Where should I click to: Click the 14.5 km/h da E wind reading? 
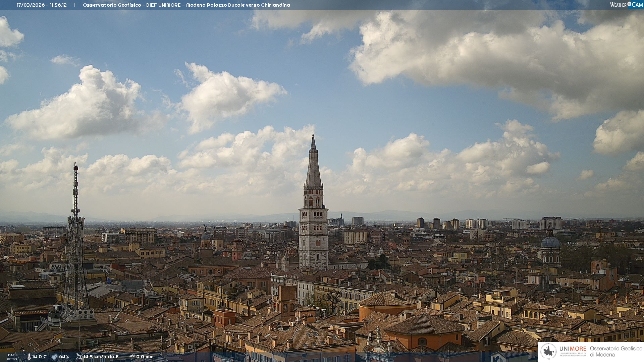coord(101,357)
